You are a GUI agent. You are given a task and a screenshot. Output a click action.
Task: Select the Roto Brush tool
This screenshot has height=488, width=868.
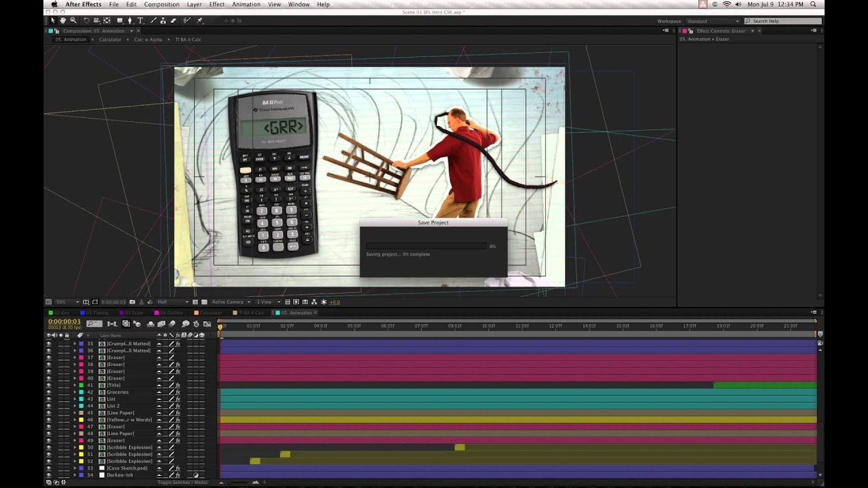(x=186, y=21)
